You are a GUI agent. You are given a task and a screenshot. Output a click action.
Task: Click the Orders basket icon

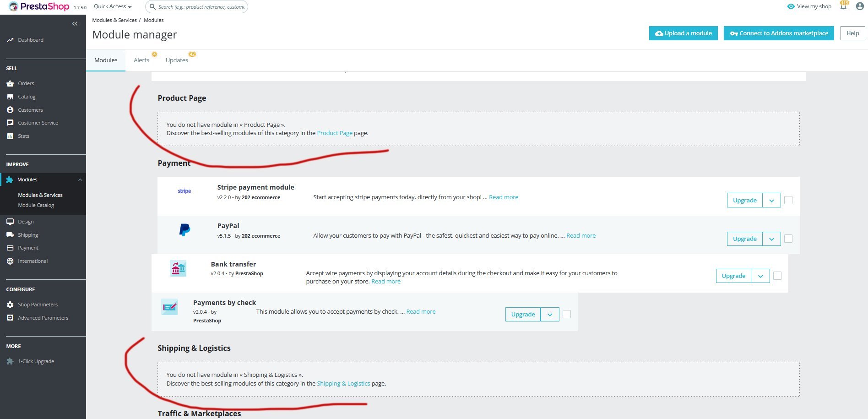tap(10, 83)
